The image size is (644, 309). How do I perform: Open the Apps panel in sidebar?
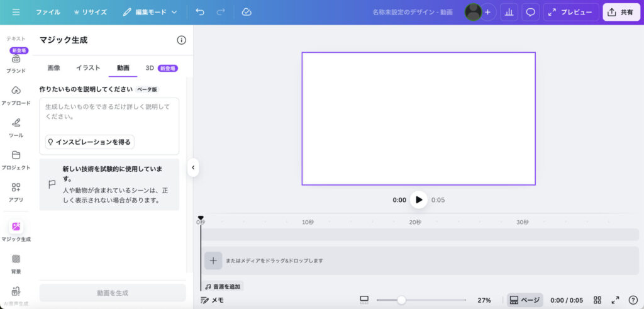click(x=16, y=191)
